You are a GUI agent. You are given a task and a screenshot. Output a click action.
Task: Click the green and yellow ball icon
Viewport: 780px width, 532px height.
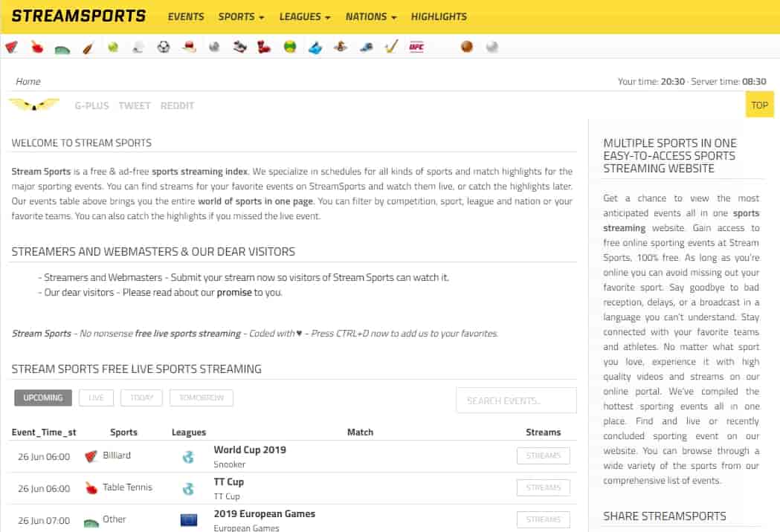(x=290, y=47)
